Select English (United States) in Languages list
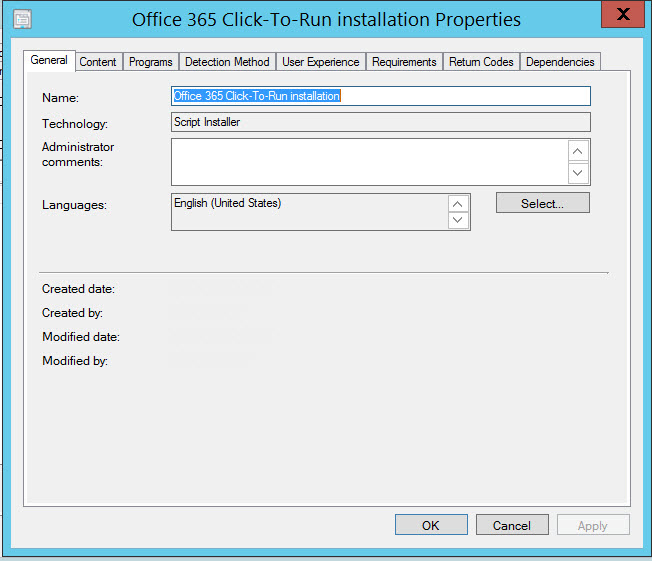This screenshot has width=652, height=561. tap(228, 204)
